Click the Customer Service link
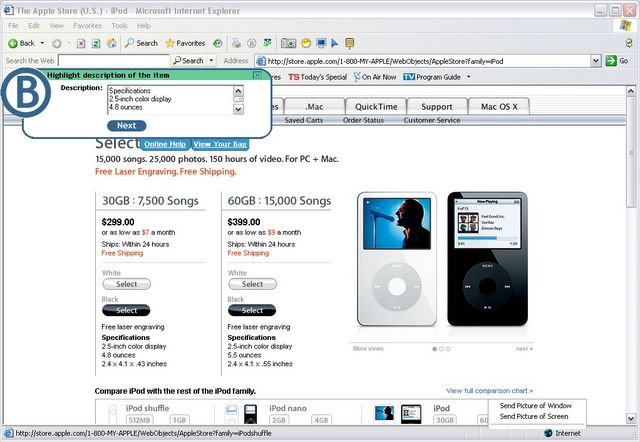The width and height of the screenshot is (640, 442). coord(432,120)
